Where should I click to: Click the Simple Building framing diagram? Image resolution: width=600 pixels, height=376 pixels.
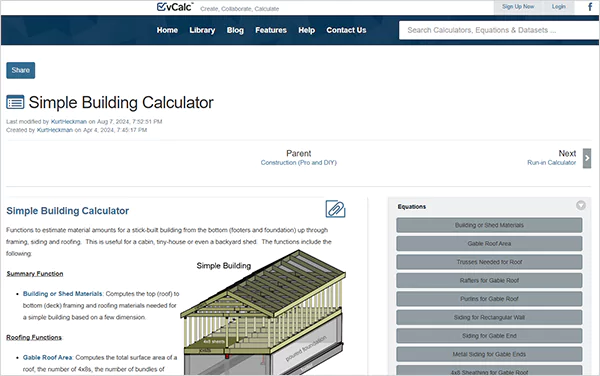(x=263, y=312)
